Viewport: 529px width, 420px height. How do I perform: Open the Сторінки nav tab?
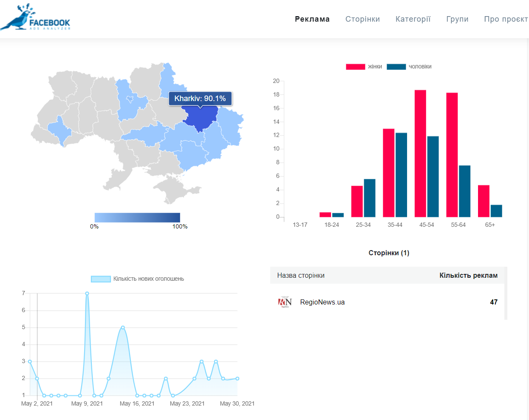(362, 19)
